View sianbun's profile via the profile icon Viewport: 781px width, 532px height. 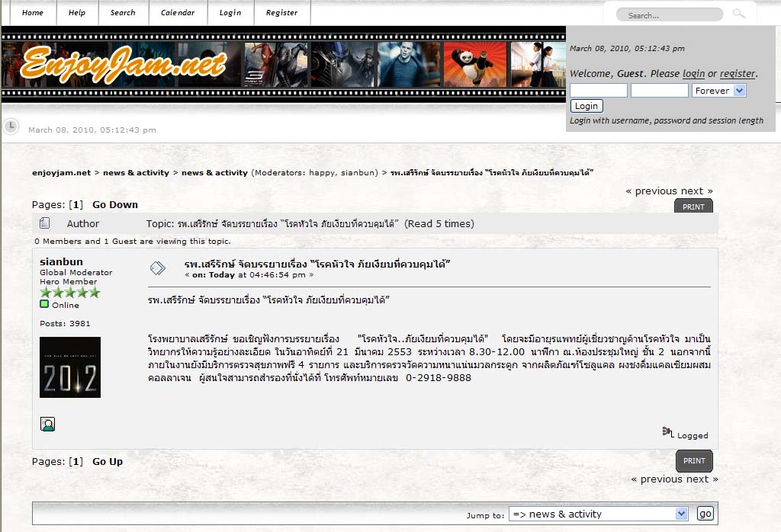coord(47,424)
